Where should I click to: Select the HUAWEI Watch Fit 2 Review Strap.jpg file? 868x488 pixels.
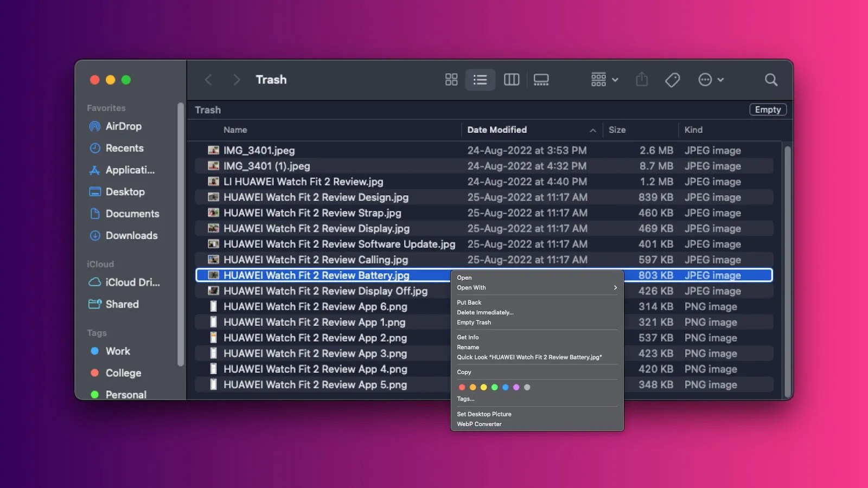(312, 213)
